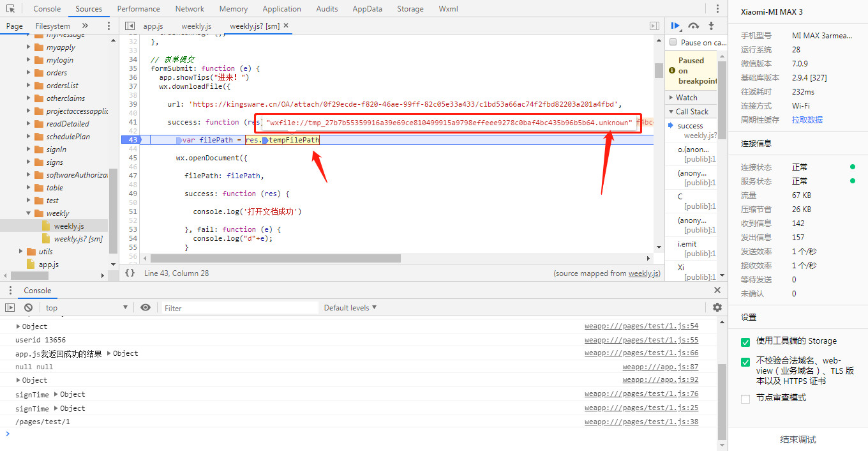
Task: Enable the Pause on caught exceptions checkbox
Action: point(673,42)
